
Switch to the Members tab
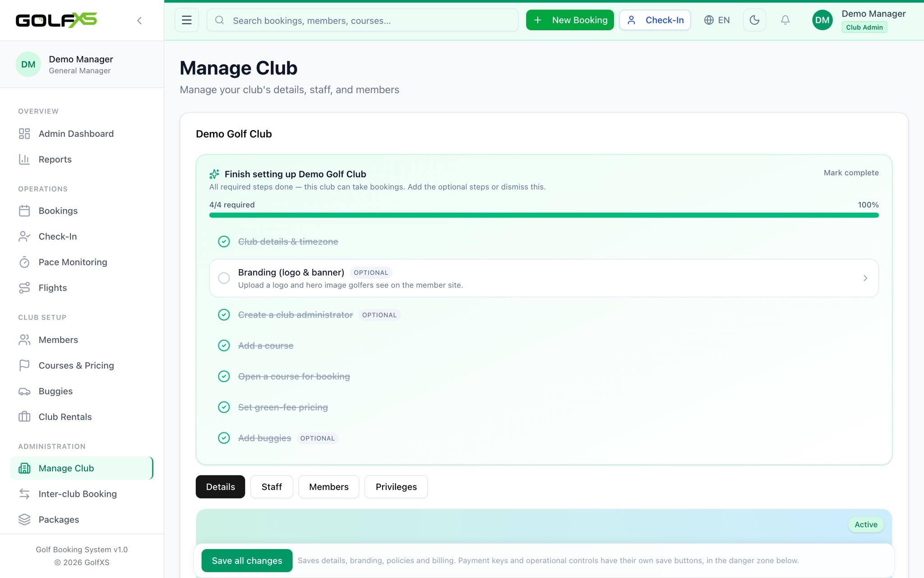click(328, 487)
